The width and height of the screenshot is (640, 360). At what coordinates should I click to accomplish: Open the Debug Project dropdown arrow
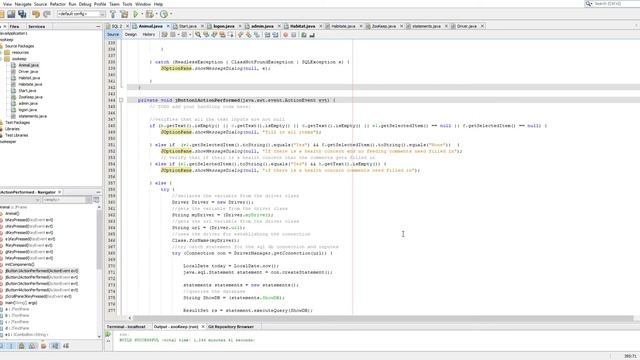tap(156, 14)
